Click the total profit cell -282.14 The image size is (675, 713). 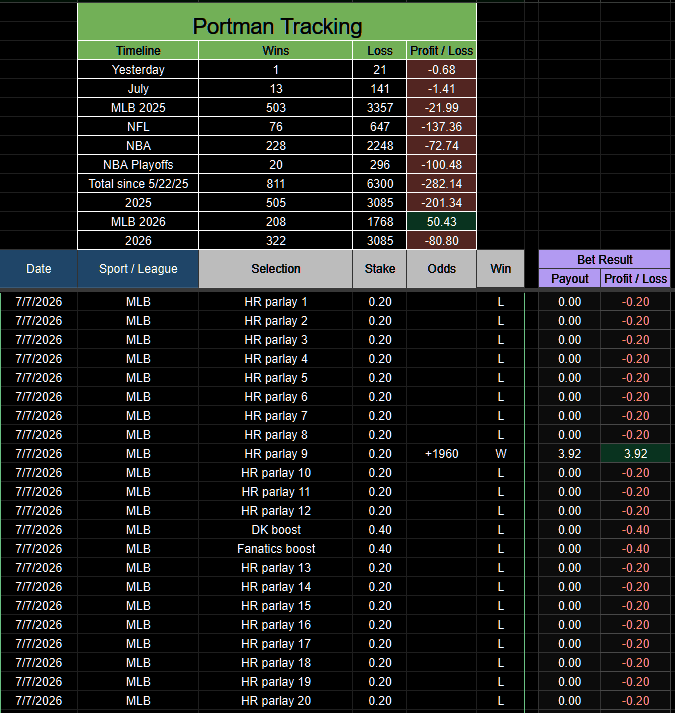(x=442, y=184)
